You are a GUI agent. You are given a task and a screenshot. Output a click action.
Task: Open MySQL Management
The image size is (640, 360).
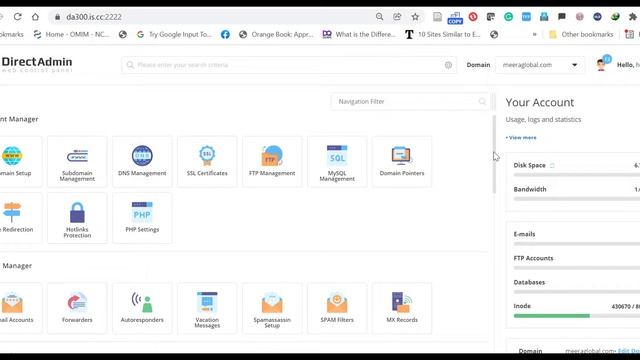(x=337, y=162)
